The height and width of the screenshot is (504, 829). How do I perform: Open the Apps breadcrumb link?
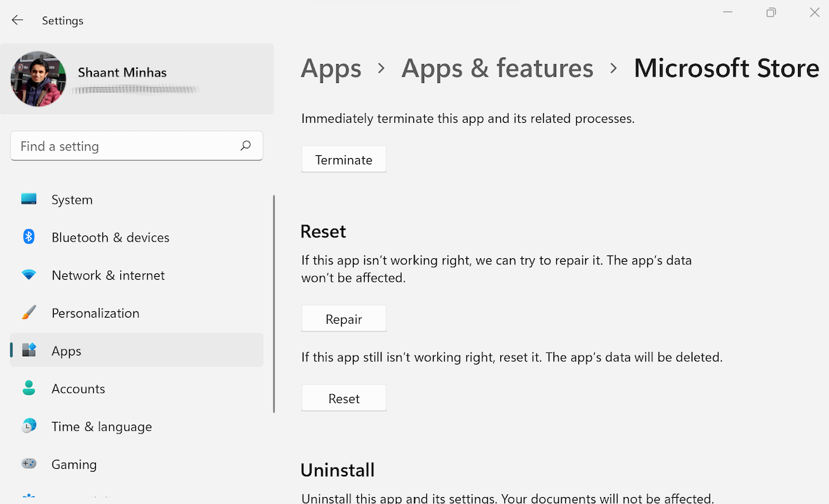(331, 68)
